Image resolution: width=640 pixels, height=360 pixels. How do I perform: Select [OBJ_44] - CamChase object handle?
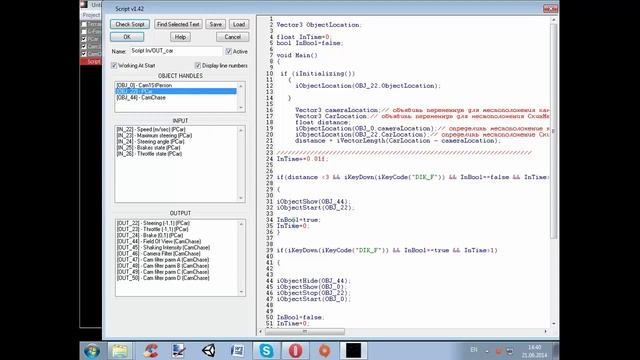176,98
